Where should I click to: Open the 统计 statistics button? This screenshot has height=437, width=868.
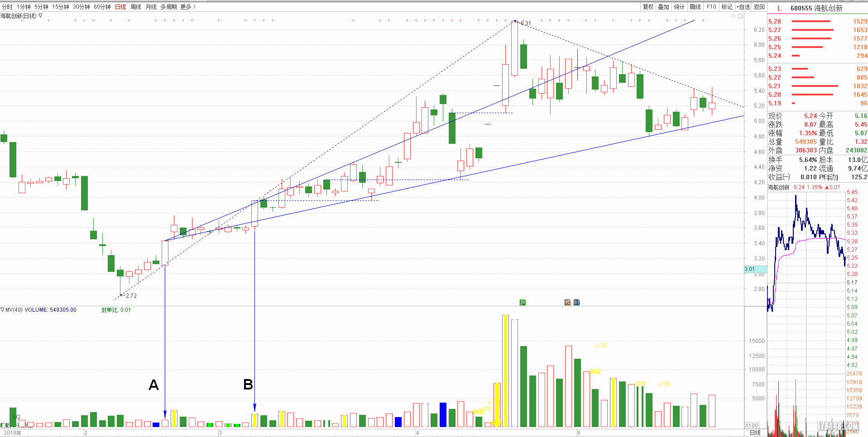[679, 7]
